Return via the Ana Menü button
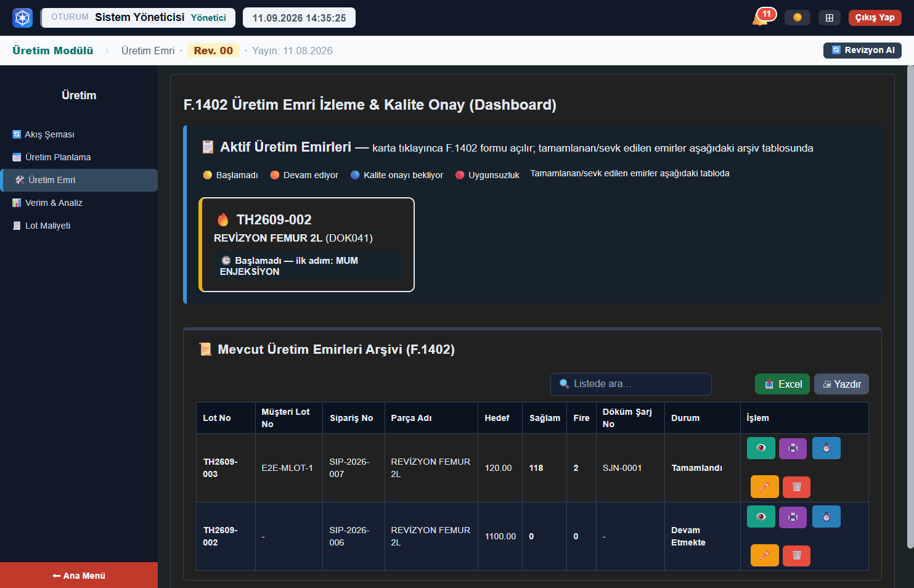 click(79, 575)
